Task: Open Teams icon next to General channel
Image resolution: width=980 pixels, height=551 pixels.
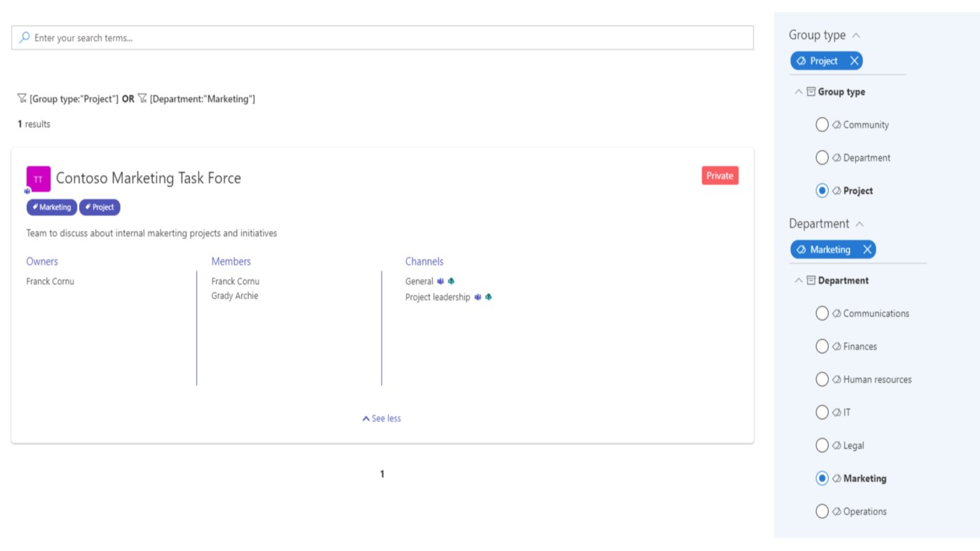Action: pos(440,281)
